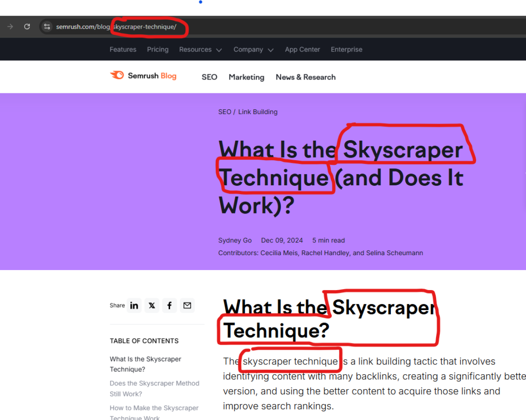Share article via email icon
This screenshot has width=526, height=420.
tap(187, 306)
